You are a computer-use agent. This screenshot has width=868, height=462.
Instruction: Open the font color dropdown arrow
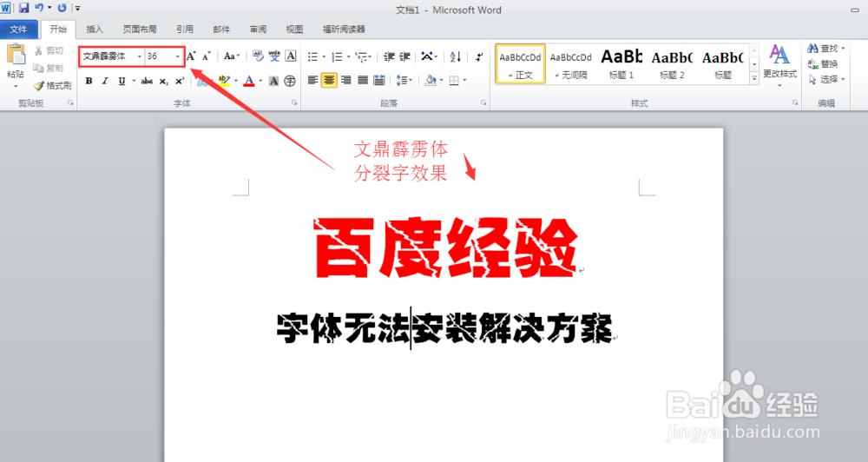(x=260, y=81)
